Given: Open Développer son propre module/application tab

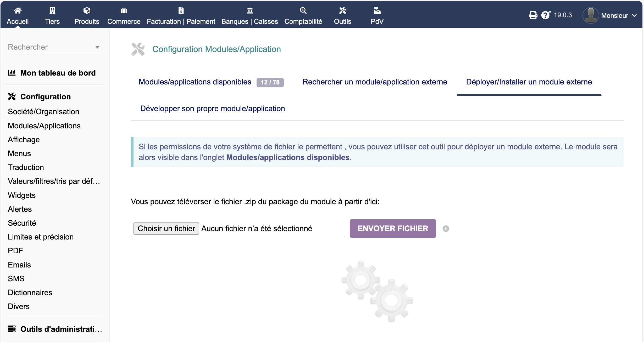Looking at the screenshot, I should pos(212,109).
